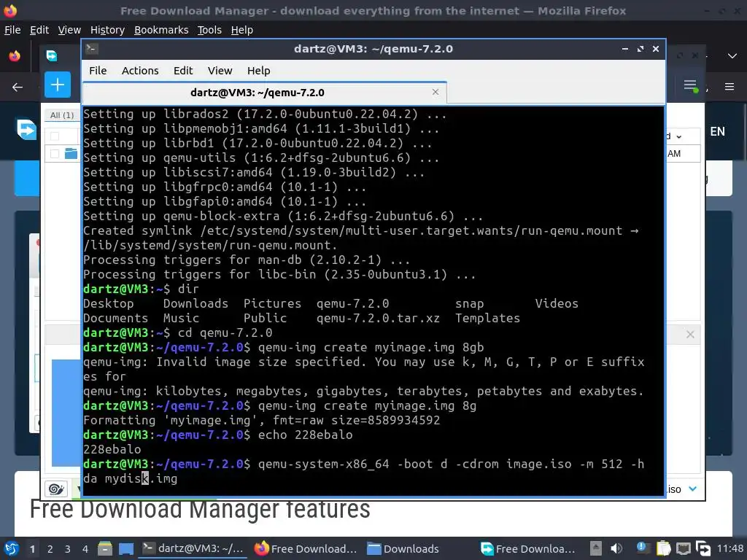Click 'Free Download Manager features' heading
Viewport: 747px width, 560px height.
click(200, 508)
